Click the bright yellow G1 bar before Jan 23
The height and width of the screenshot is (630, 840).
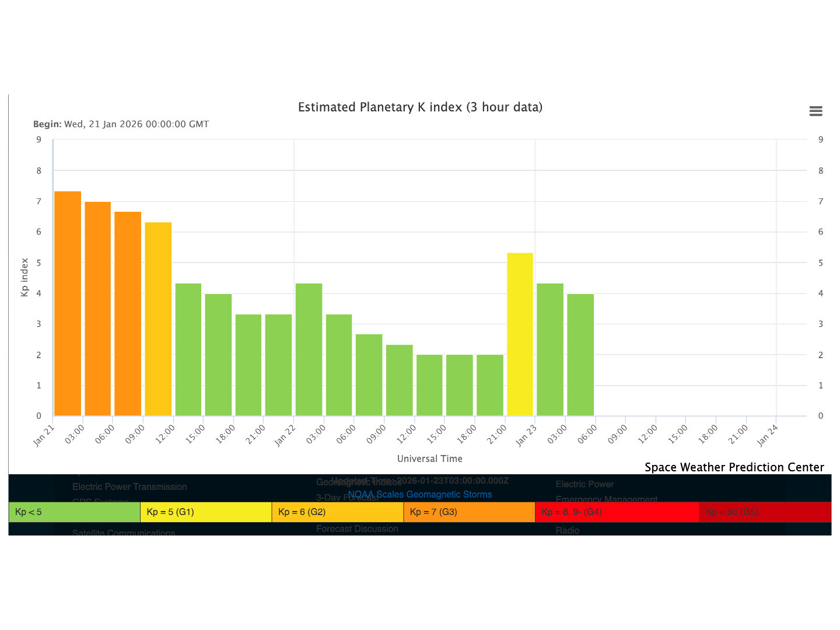(520, 334)
